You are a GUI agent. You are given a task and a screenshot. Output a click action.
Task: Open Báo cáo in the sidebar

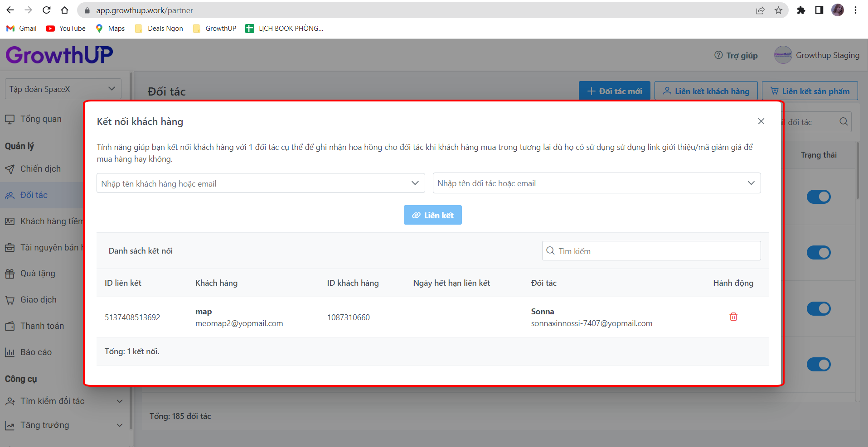[x=36, y=352]
